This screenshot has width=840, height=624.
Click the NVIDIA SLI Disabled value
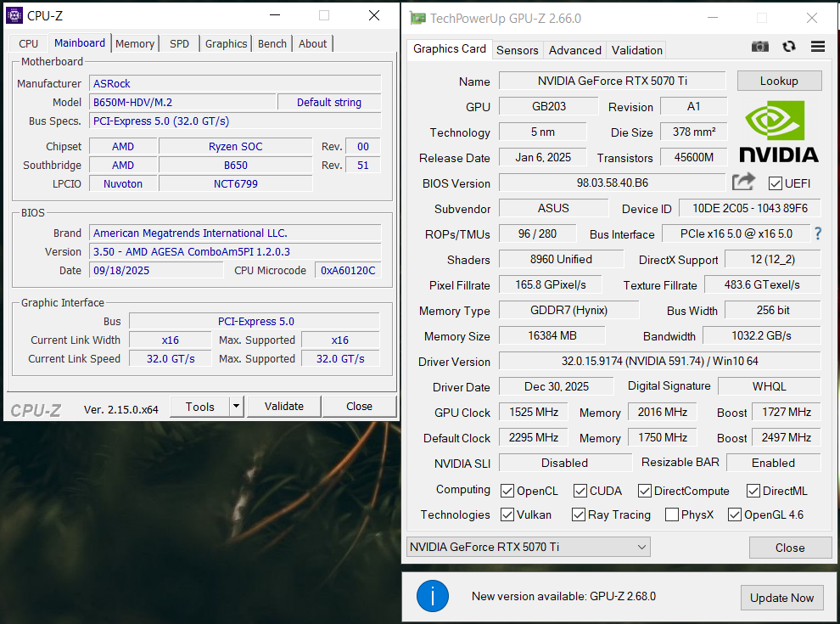click(564, 463)
